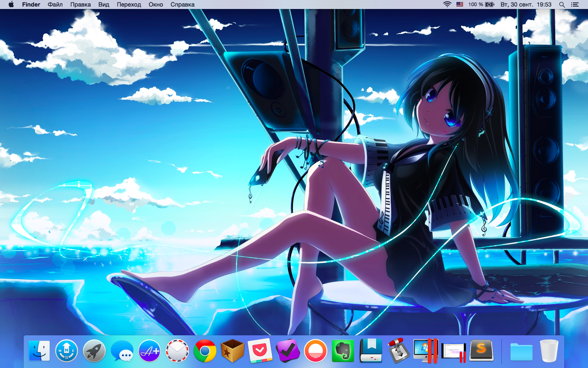Open the compass app in Dock
The image size is (588, 368).
coord(67,351)
